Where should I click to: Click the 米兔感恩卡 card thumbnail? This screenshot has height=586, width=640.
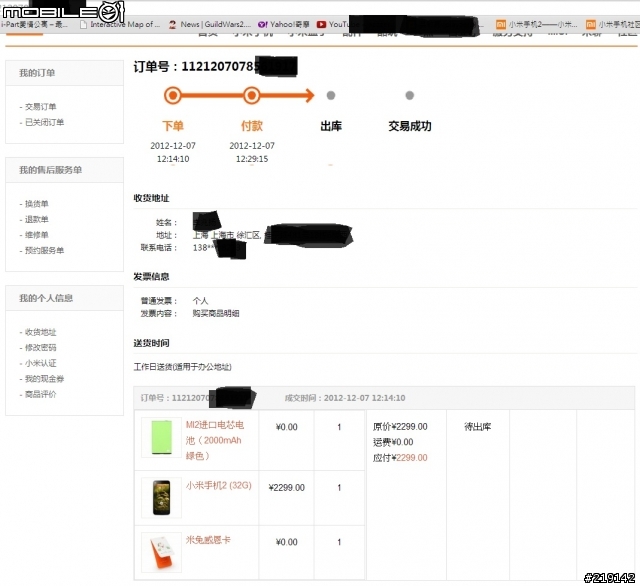[161, 552]
